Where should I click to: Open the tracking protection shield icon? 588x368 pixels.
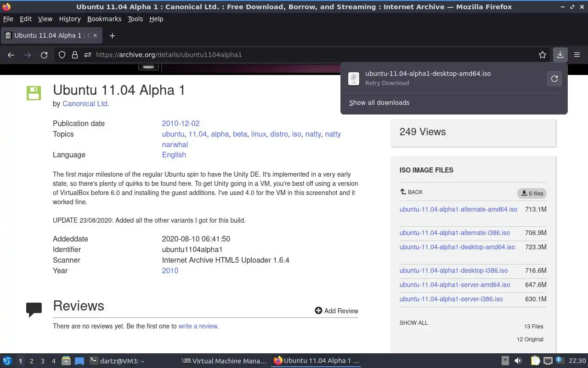(62, 55)
